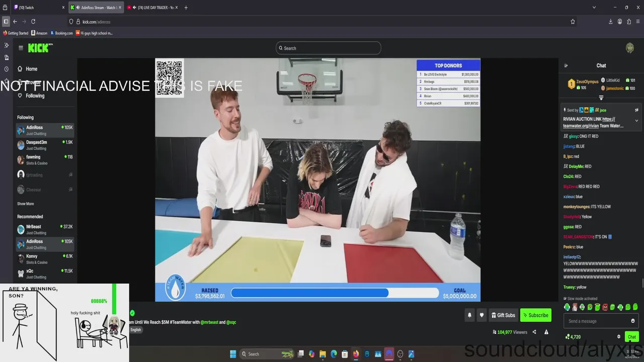Open Hi guys high school bookmark
Viewport: 644px width, 362px height.
point(94,33)
